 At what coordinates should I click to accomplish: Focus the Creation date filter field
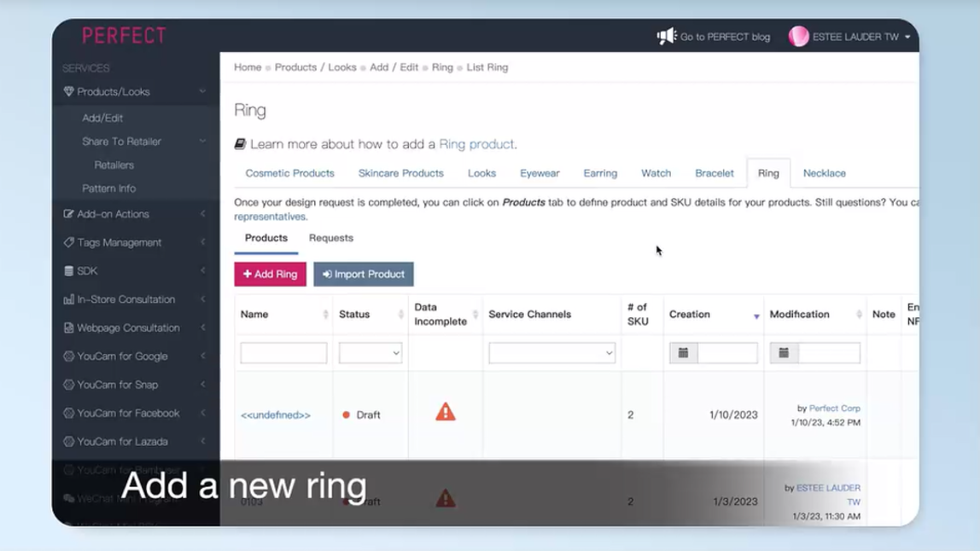point(727,353)
